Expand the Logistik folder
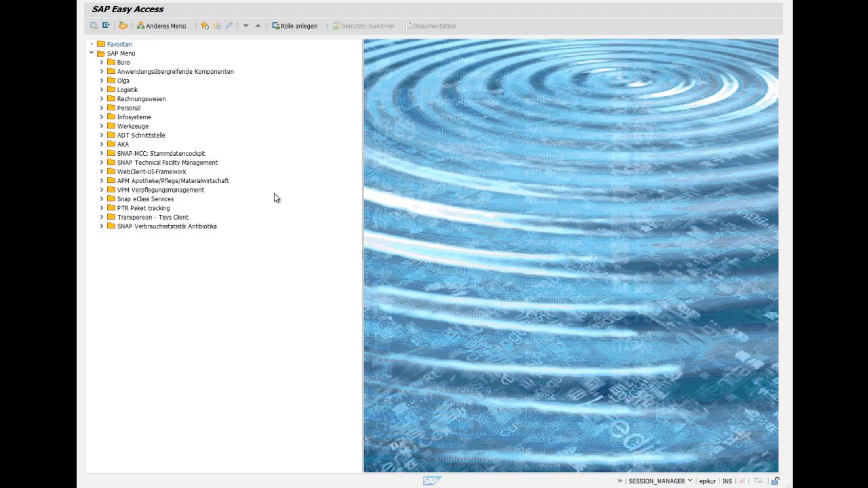The image size is (868, 488). click(102, 89)
